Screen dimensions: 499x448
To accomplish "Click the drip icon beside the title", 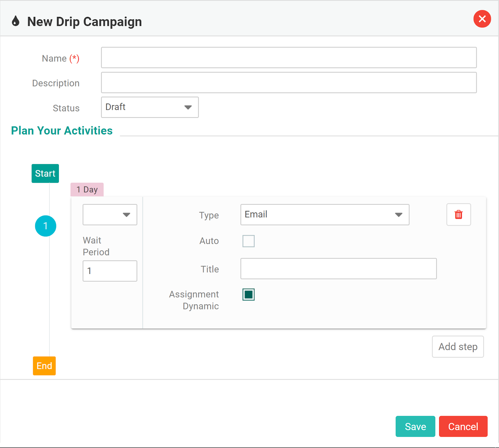I will 16,21.
